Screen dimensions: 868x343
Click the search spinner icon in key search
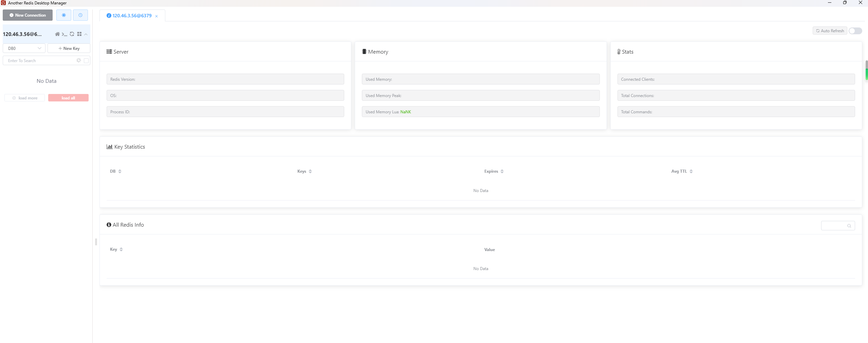click(79, 60)
